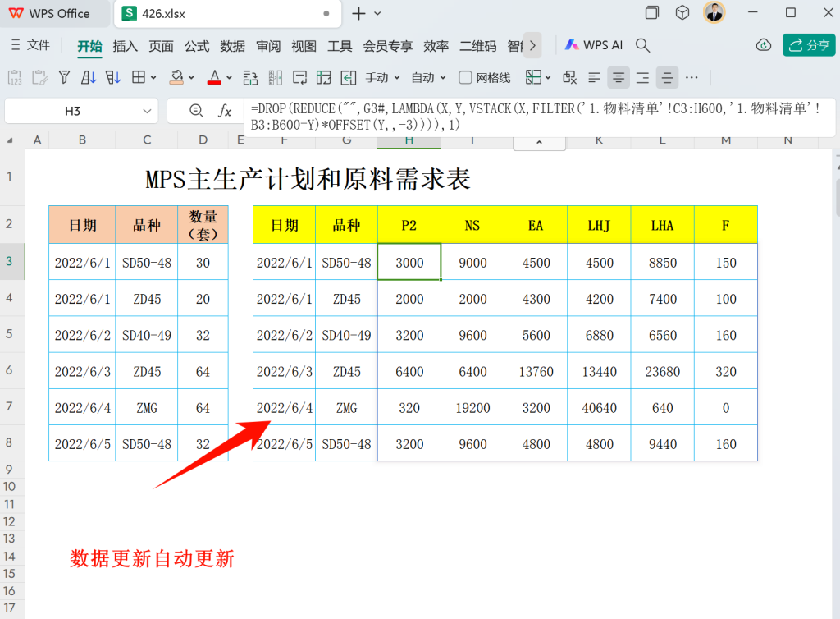Click the merge cells icon
Screen dimensions: 840x619
point(323,78)
